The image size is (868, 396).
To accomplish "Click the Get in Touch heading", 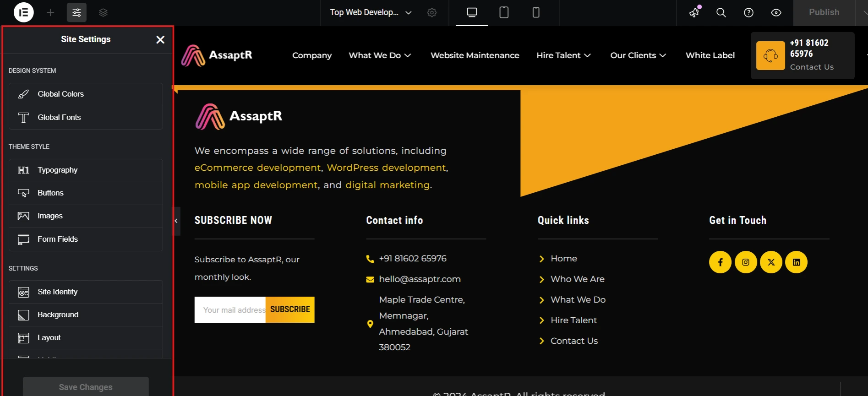I will [738, 220].
